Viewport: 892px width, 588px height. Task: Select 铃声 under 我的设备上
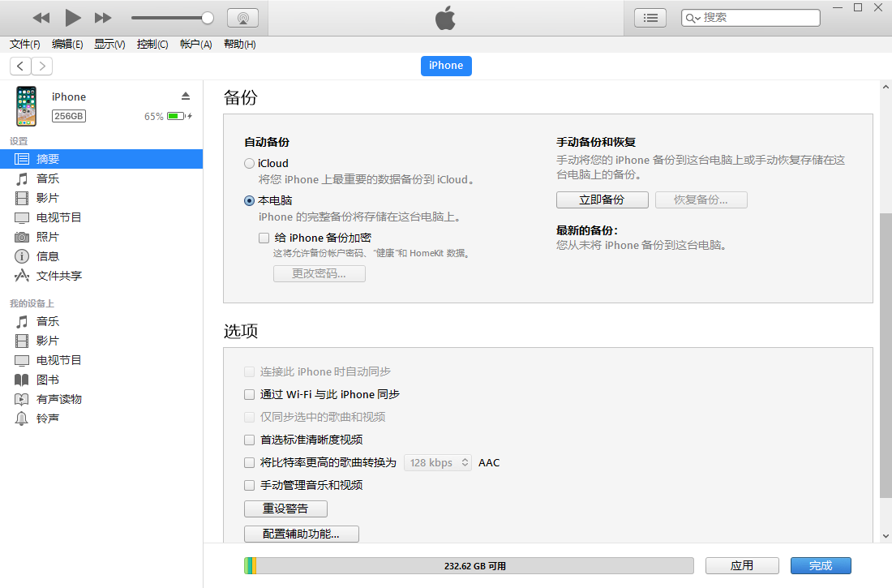[48, 418]
